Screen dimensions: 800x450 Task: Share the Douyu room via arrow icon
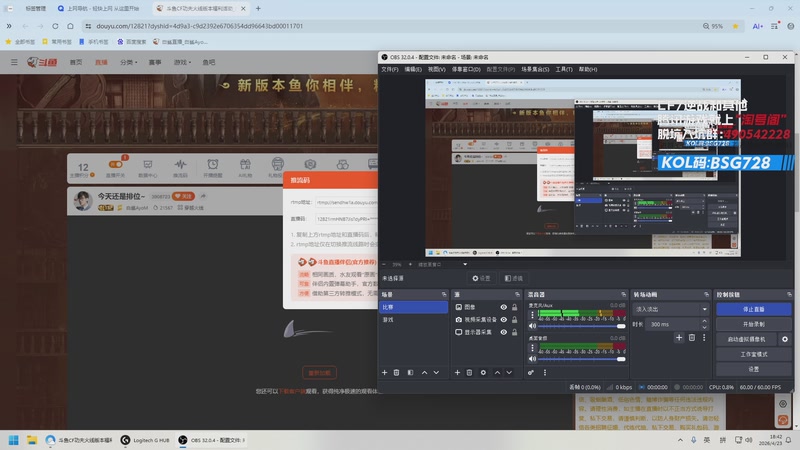coord(203,196)
